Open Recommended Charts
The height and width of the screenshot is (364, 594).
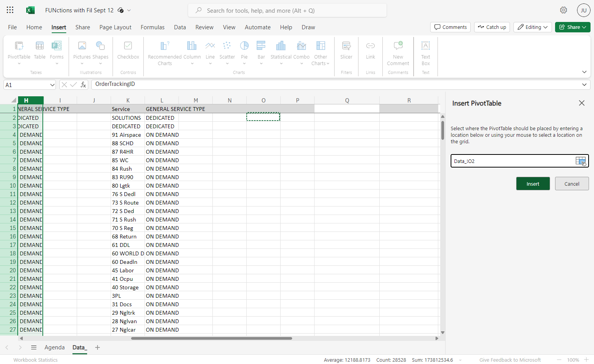coord(165,53)
